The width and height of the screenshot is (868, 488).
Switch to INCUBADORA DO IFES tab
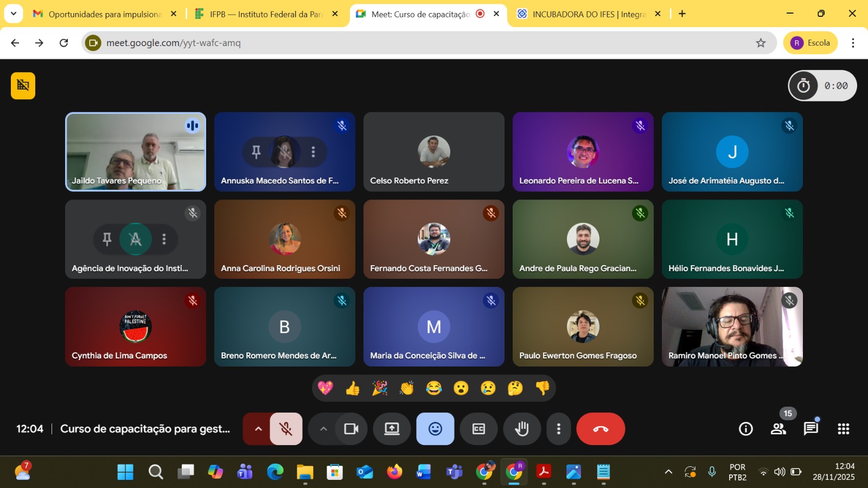[588, 14]
